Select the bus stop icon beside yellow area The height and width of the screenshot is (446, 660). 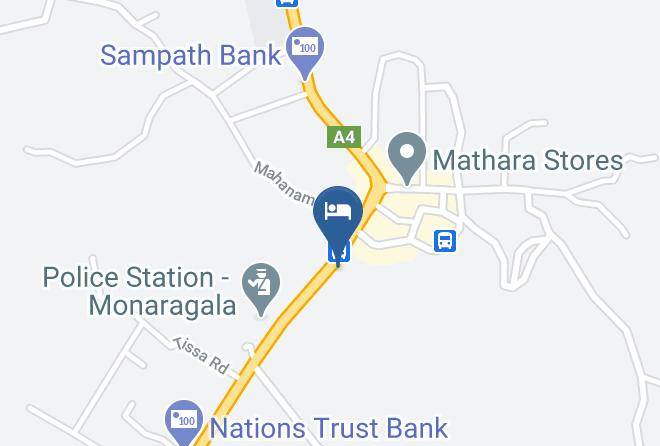[x=445, y=241]
